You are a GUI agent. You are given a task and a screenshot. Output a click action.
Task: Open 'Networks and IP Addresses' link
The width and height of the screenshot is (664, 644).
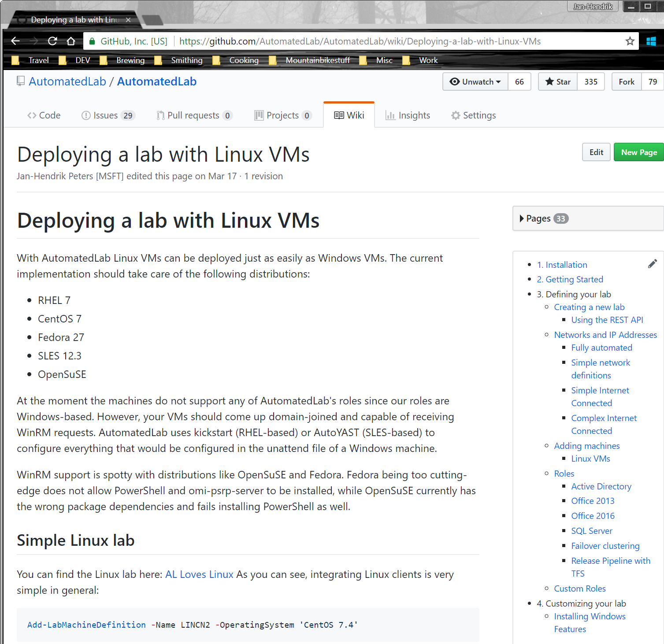[x=605, y=335]
